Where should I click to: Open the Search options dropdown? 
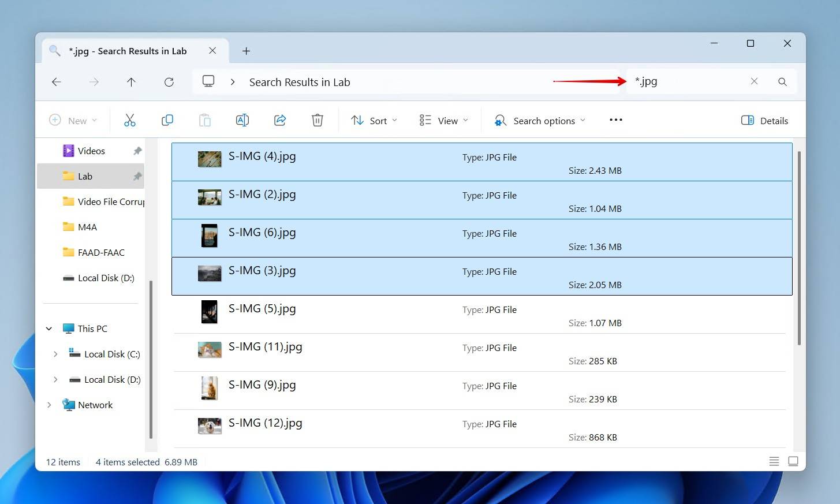pyautogui.click(x=540, y=120)
